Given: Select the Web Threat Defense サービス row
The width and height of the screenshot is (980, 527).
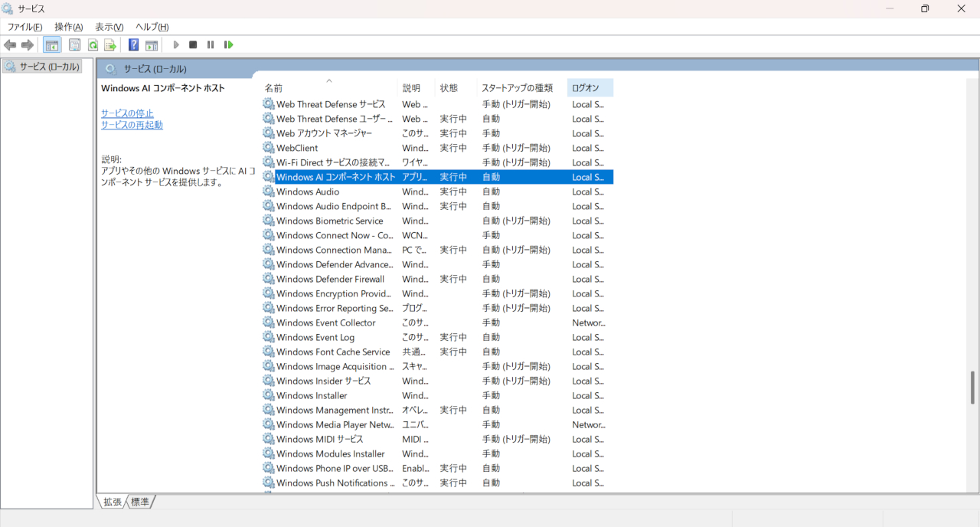Looking at the screenshot, I should coord(437,104).
